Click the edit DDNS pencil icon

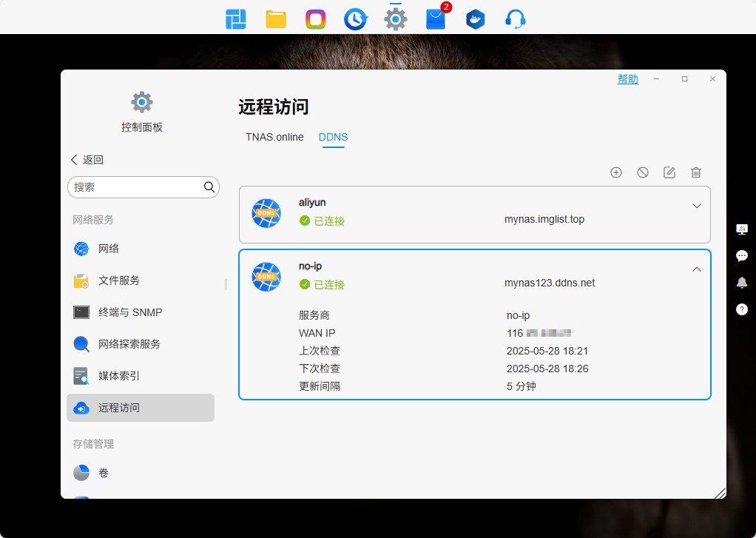(669, 172)
